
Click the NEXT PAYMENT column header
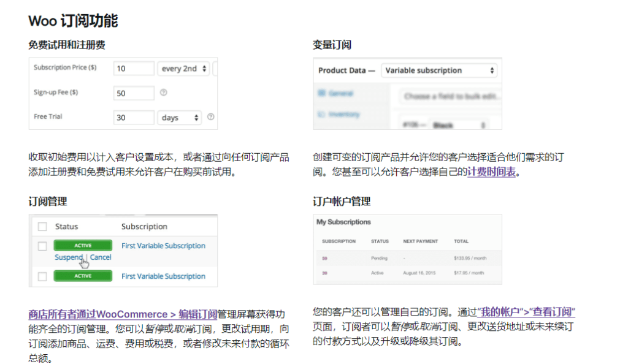coord(421,241)
